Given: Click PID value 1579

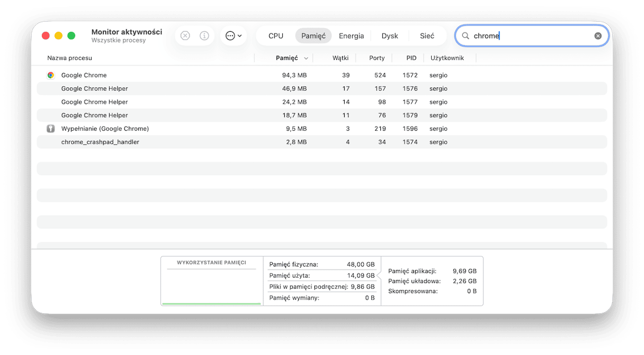Looking at the screenshot, I should tap(410, 115).
